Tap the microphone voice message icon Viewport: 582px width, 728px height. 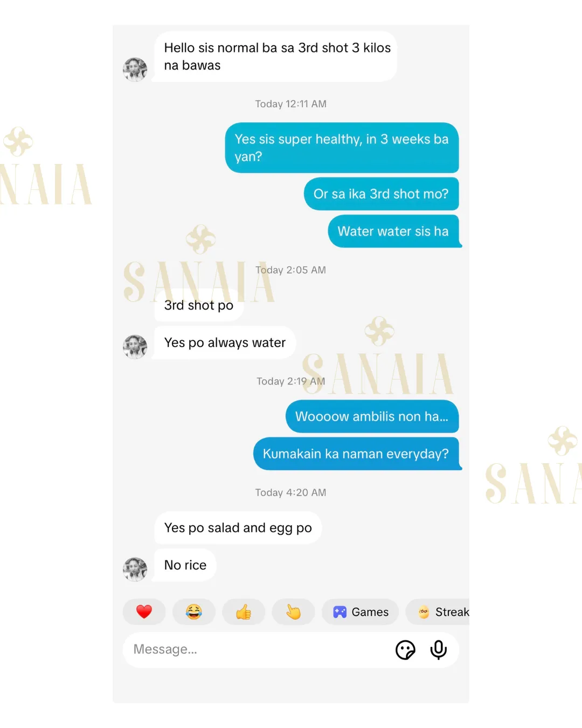click(439, 650)
